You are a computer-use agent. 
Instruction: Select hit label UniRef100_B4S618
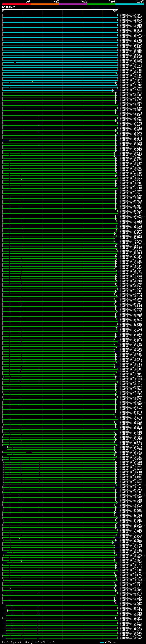131,342
